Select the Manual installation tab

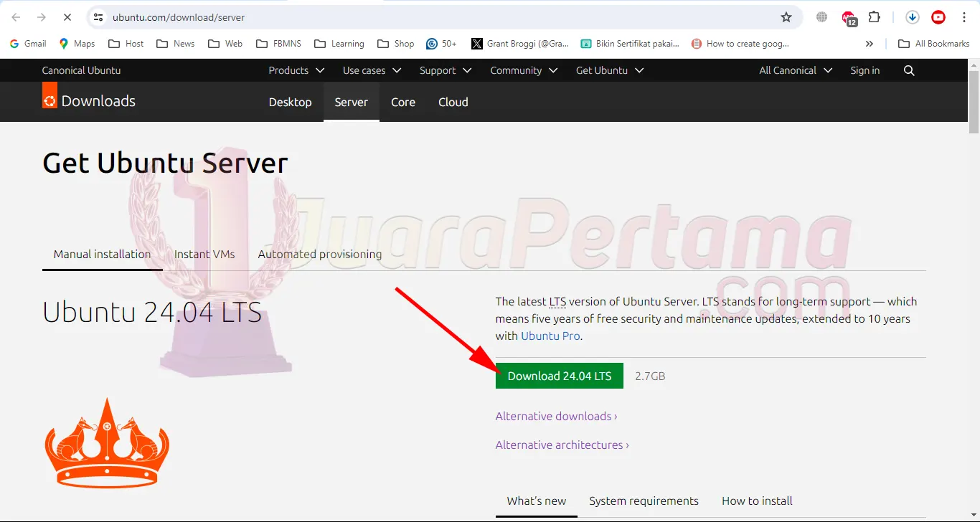pyautogui.click(x=103, y=254)
